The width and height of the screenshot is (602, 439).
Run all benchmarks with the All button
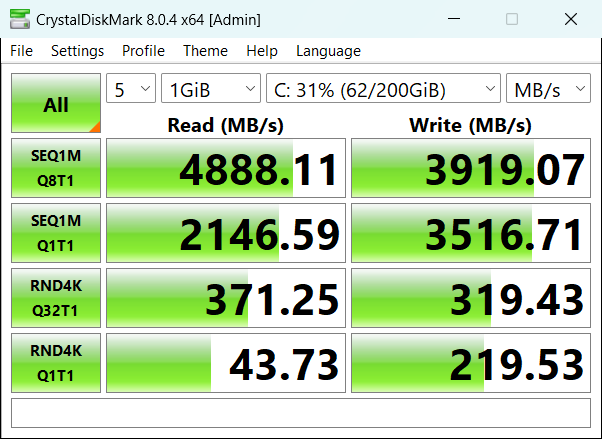(56, 104)
